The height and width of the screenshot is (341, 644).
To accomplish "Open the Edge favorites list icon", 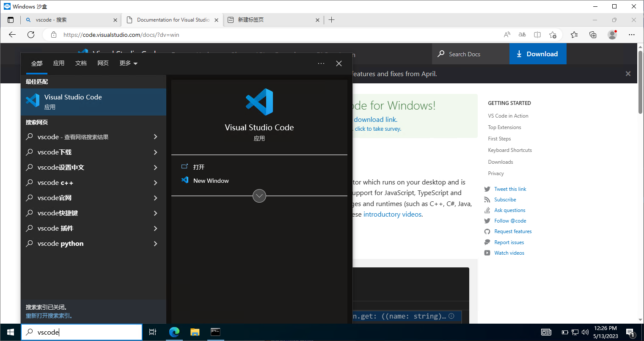I will (x=574, y=35).
